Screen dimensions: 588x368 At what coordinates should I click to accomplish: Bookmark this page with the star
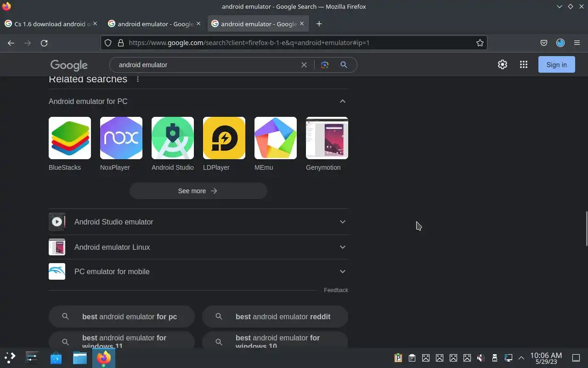(x=480, y=43)
